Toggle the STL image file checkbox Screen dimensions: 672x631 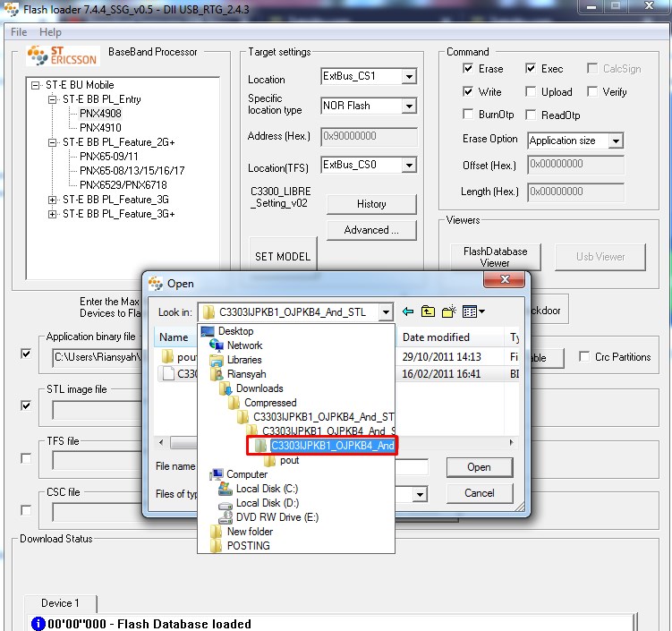pos(26,405)
